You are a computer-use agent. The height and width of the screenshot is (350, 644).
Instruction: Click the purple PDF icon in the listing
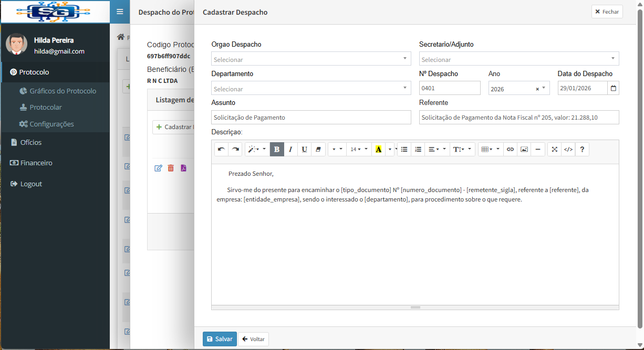point(183,168)
